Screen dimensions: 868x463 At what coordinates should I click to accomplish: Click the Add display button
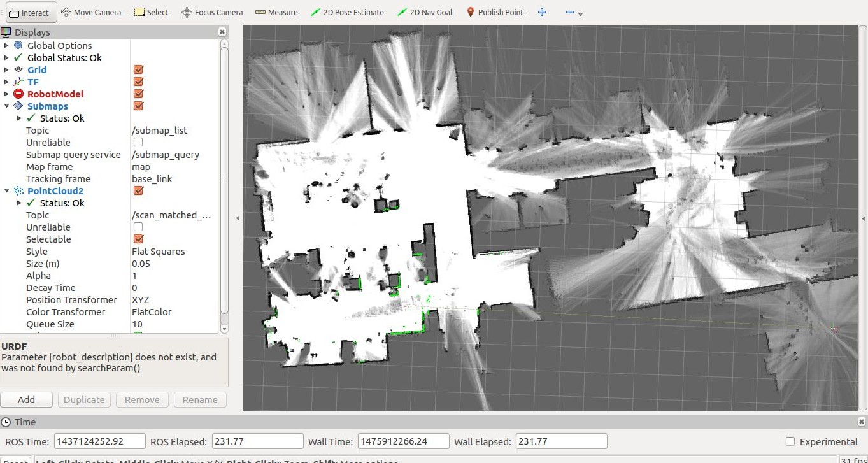[x=26, y=400]
